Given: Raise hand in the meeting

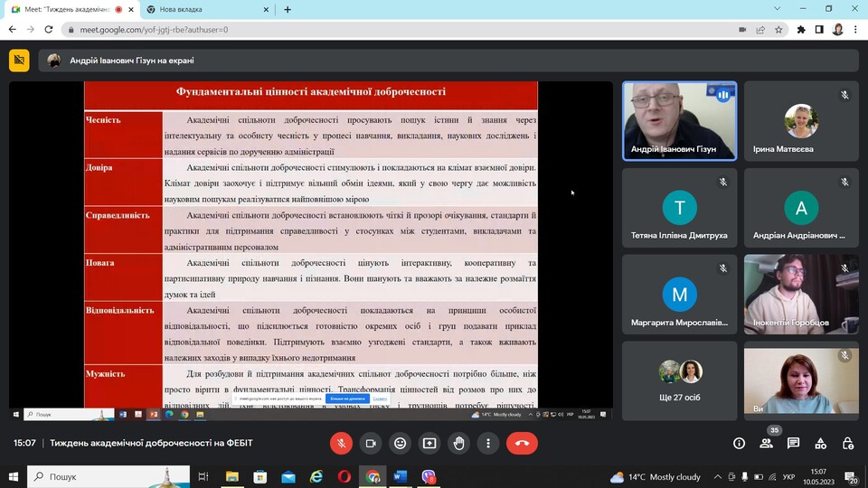Looking at the screenshot, I should (x=458, y=443).
